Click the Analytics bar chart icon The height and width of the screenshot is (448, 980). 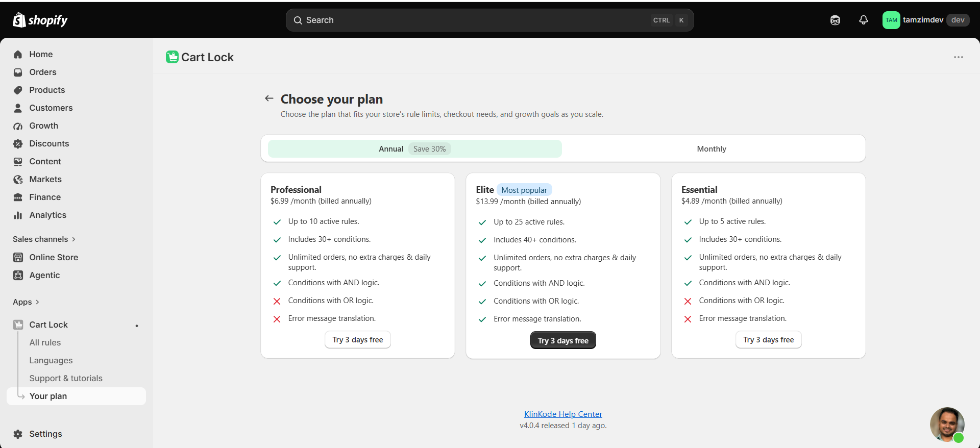(18, 215)
